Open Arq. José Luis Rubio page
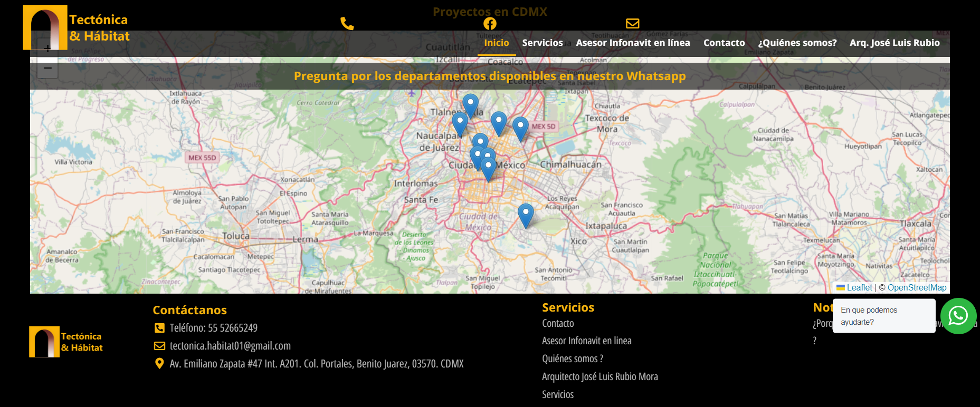Viewport: 980px width, 407px height. point(895,43)
